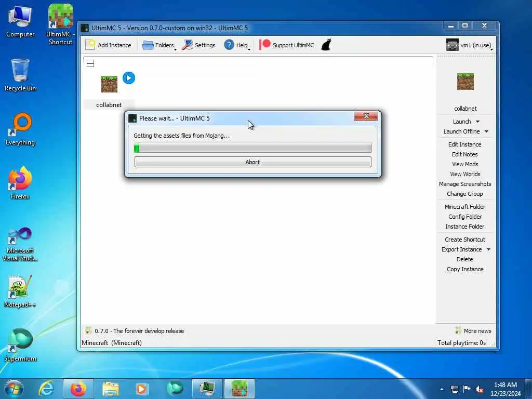This screenshot has height=399, width=532.
Task: Open Edit Notes
Action: pos(465,154)
